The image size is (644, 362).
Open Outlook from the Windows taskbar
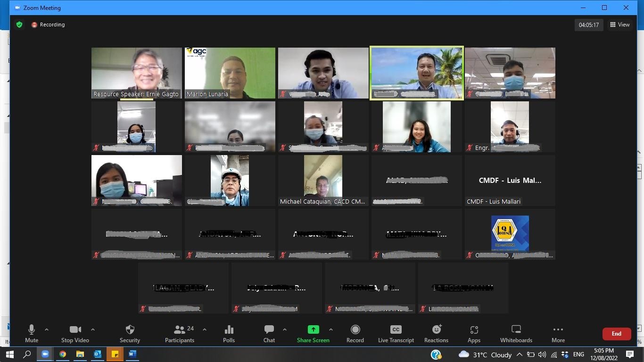point(98,354)
